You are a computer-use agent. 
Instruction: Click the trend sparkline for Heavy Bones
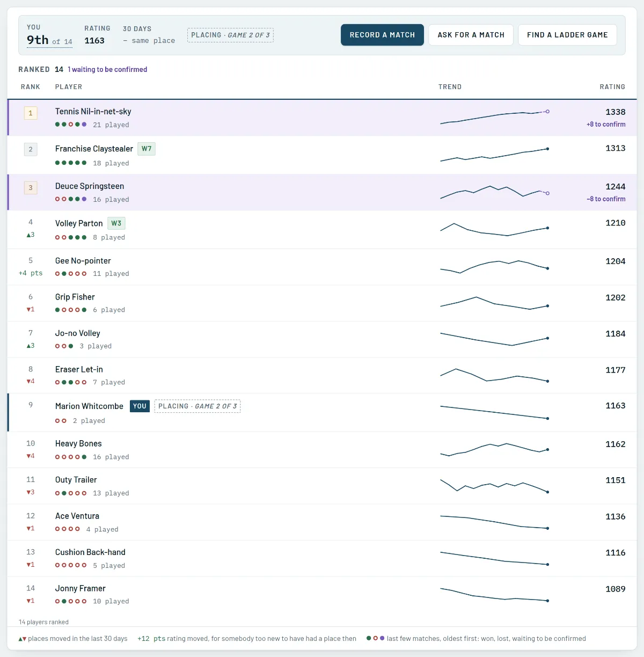tap(494, 449)
